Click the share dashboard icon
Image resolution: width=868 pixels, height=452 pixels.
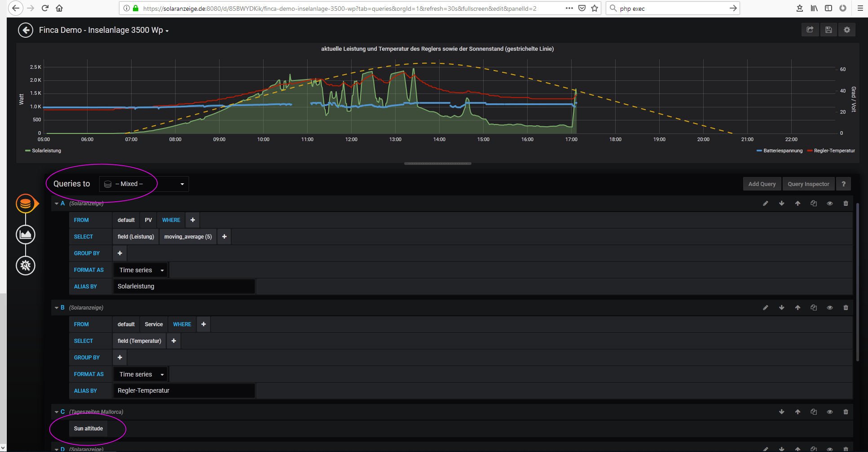pyautogui.click(x=810, y=30)
